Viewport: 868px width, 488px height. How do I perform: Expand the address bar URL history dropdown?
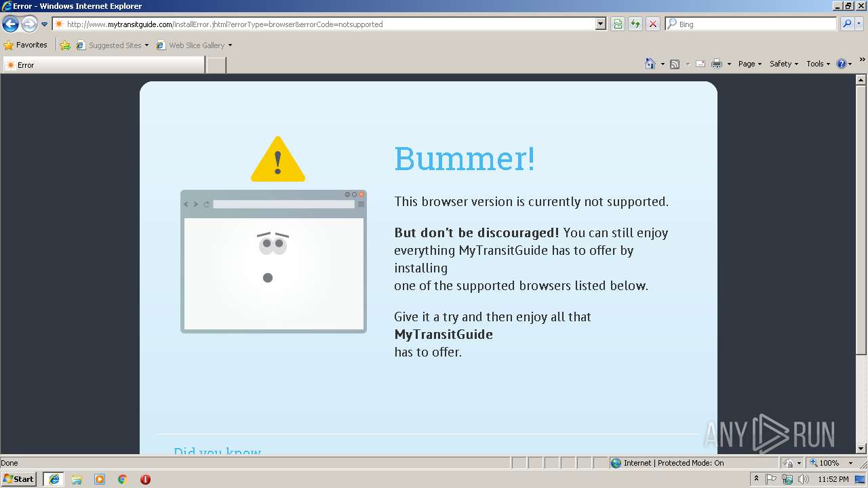[x=600, y=24]
